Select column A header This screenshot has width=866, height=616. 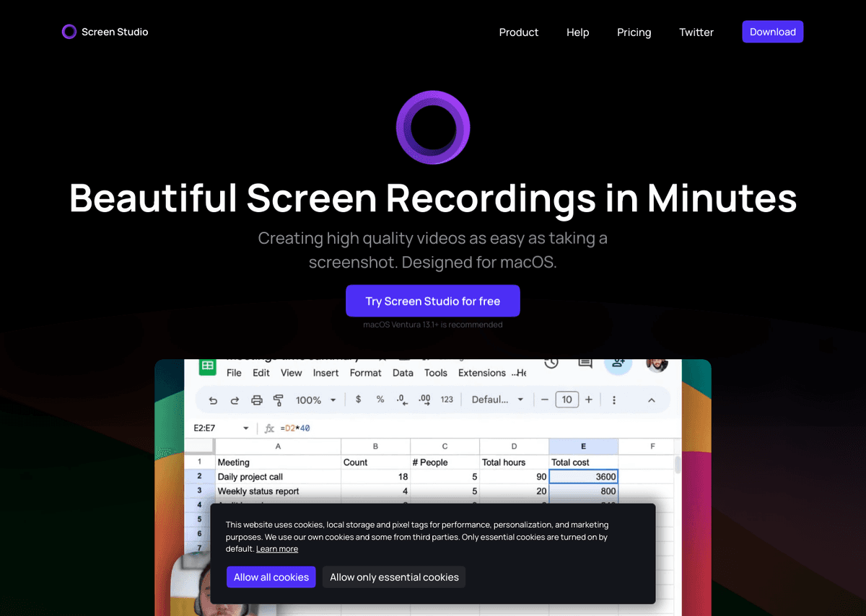(278, 446)
